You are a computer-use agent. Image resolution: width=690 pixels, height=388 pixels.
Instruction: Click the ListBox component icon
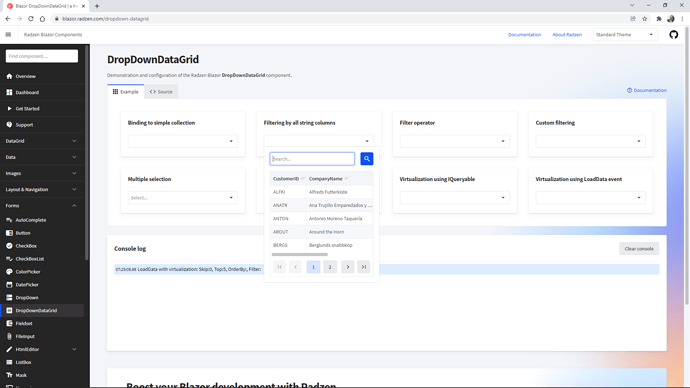click(9, 362)
